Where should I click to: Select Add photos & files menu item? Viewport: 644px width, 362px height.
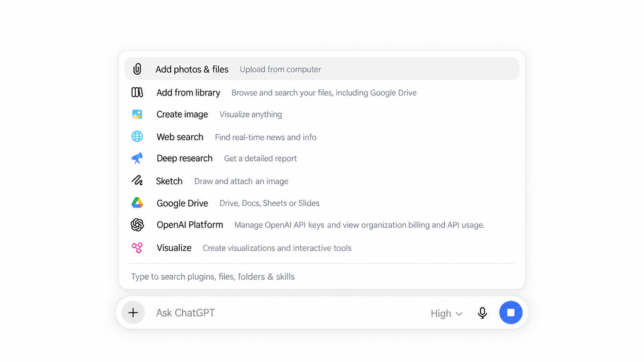pos(322,69)
